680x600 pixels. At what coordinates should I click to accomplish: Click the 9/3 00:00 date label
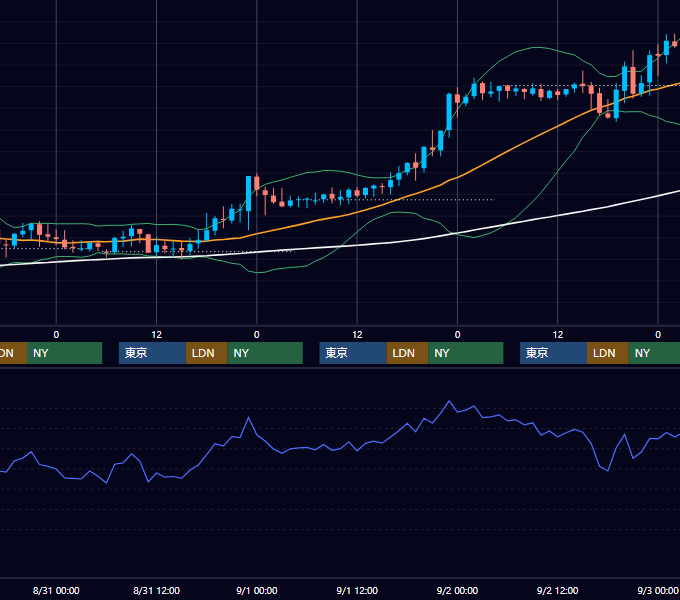657,590
